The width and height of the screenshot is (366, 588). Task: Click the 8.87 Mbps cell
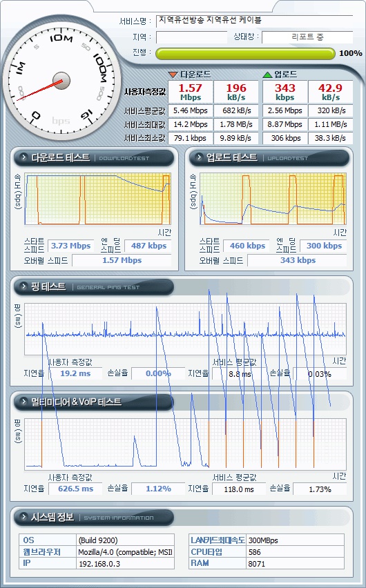(285, 124)
